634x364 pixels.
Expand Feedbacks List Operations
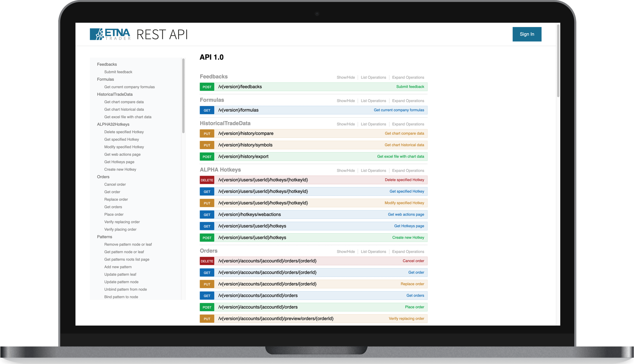tap(373, 77)
